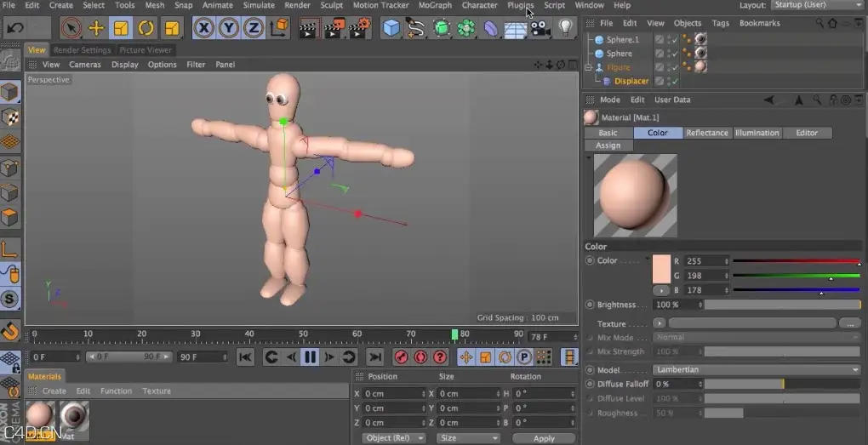Open the Layout Startup (User) dropdown
868x445 pixels.
click(x=817, y=5)
